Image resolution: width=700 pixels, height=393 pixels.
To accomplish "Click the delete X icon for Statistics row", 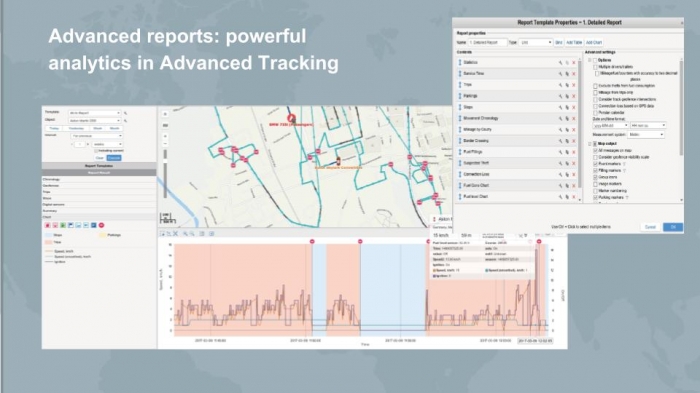I will [574, 63].
